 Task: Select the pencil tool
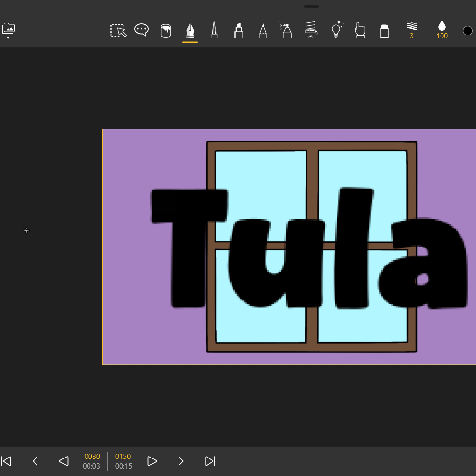263,31
